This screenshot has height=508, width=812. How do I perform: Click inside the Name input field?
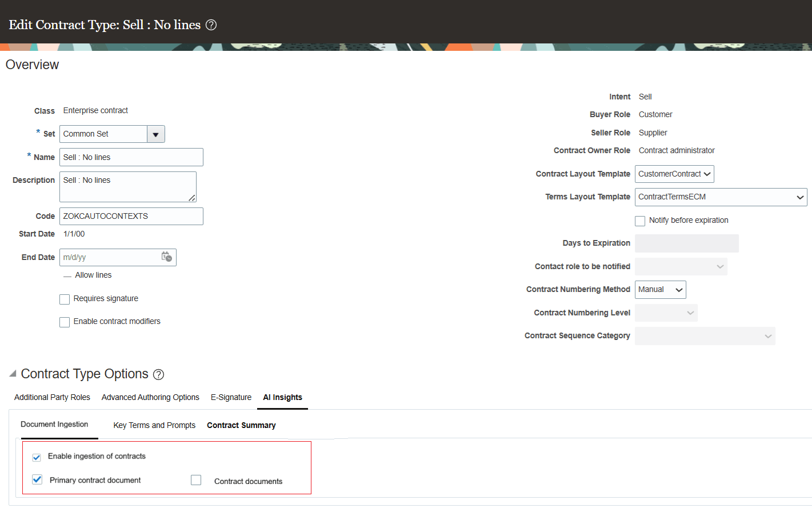pos(131,157)
